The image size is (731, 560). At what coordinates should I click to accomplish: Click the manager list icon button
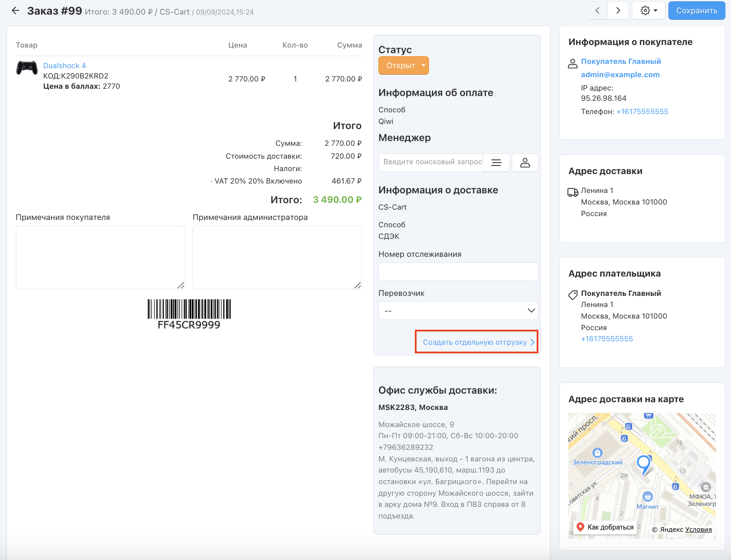[x=496, y=163]
